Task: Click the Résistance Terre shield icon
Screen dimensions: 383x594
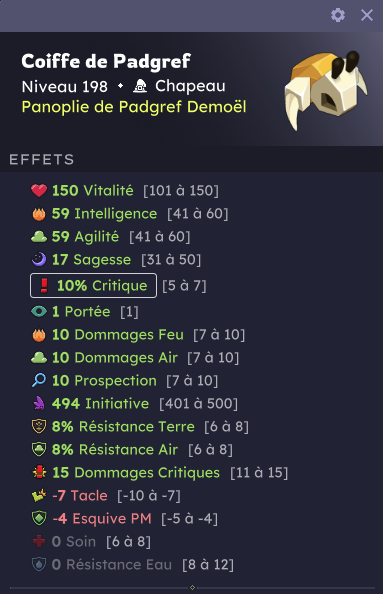Action: click(39, 427)
